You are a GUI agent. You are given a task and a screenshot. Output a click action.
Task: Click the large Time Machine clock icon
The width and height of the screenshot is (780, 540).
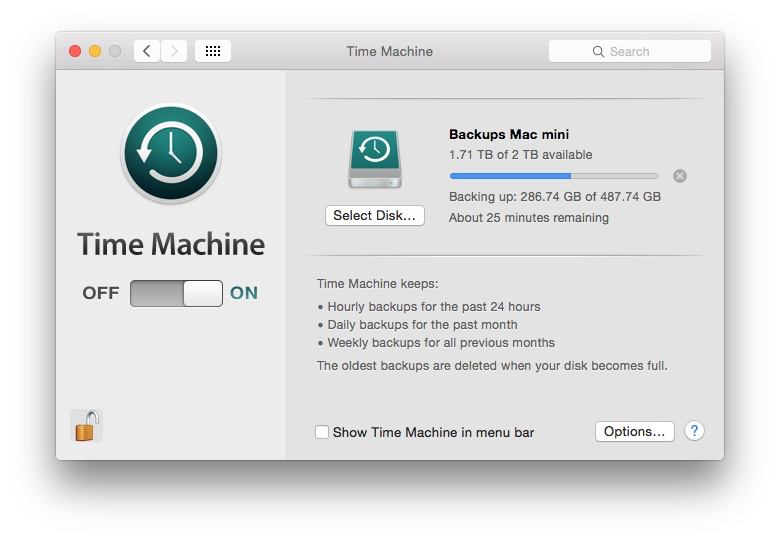[171, 153]
